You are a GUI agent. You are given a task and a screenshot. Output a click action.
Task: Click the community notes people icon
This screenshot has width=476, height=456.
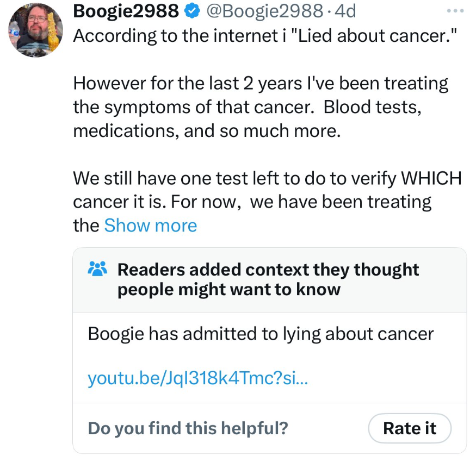coord(98,268)
